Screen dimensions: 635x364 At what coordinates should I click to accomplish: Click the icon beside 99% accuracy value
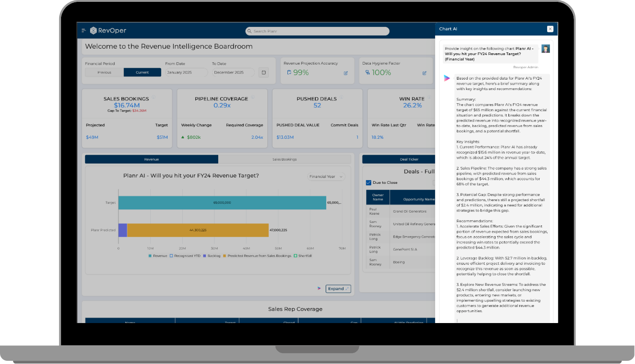[289, 72]
